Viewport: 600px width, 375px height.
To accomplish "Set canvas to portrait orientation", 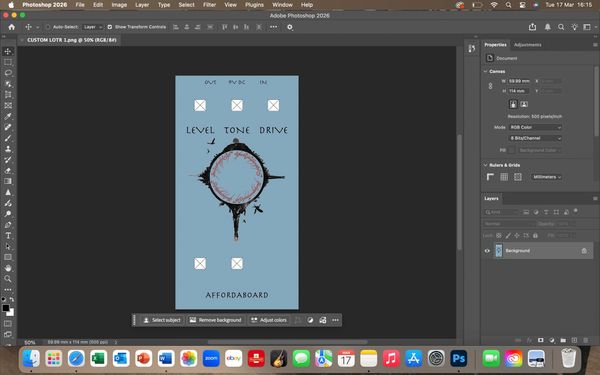I will tap(513, 104).
